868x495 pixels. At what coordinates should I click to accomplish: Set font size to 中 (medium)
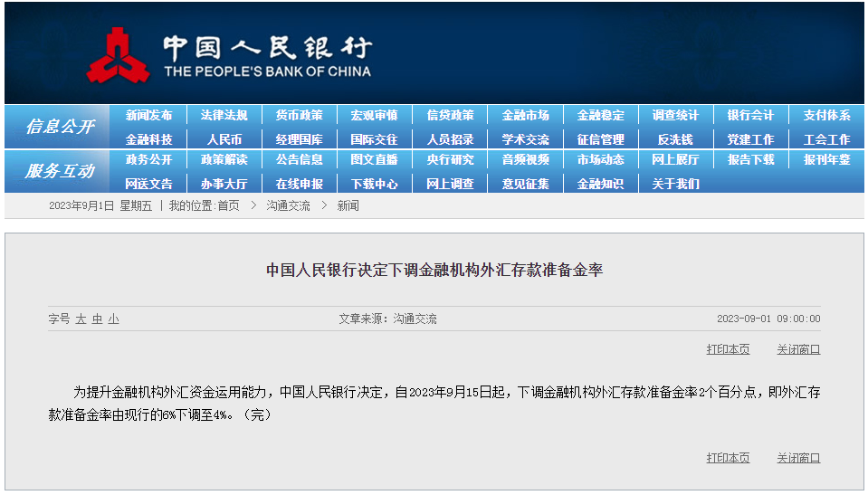97,319
